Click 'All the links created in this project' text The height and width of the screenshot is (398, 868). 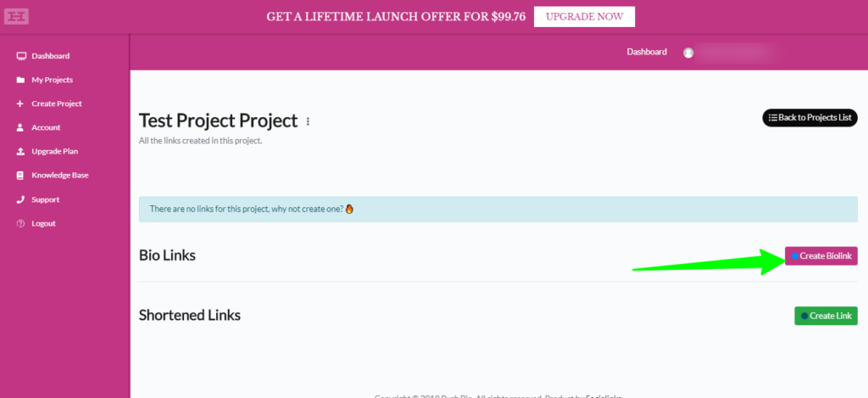point(200,141)
